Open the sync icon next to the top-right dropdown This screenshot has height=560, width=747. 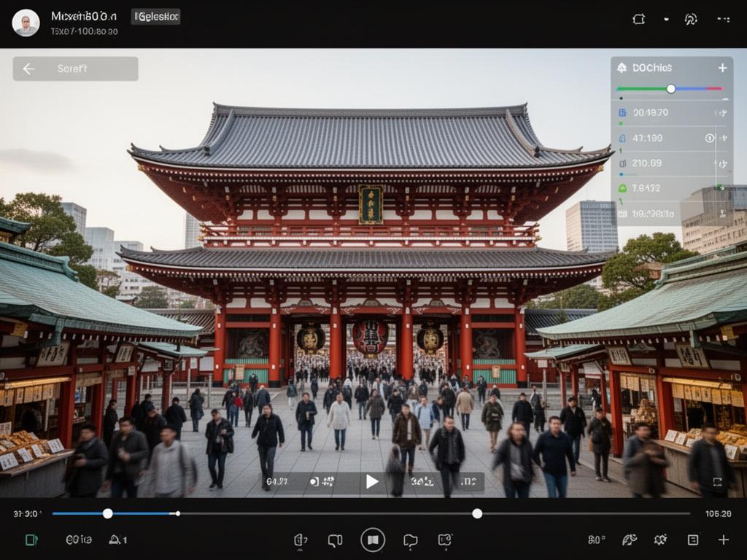(x=689, y=20)
